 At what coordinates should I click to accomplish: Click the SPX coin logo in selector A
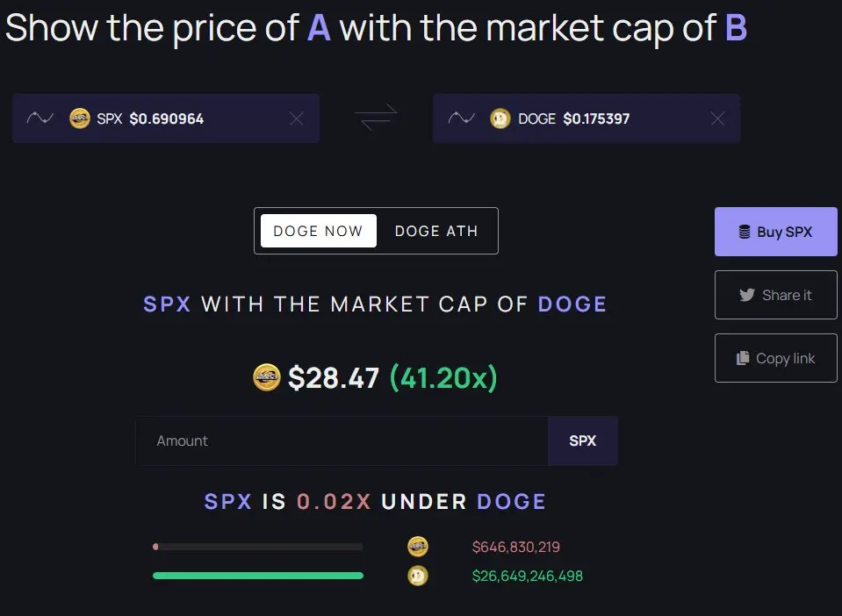(80, 118)
